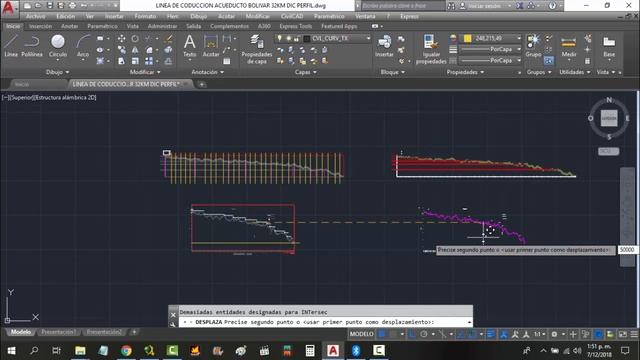Expand the Modificar panel
The width and height of the screenshot is (640, 360).
coord(145,72)
